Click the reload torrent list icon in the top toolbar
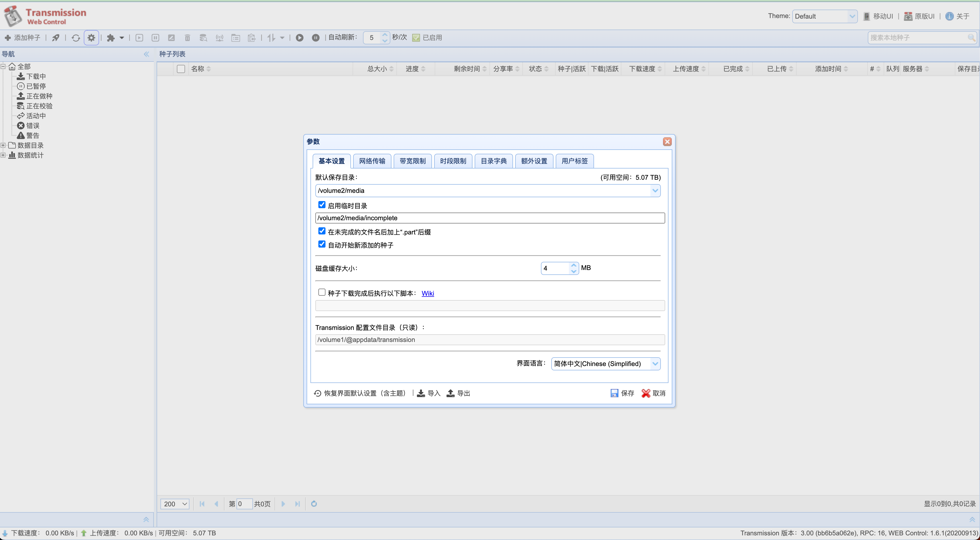Viewport: 980px width, 540px height. [76, 38]
